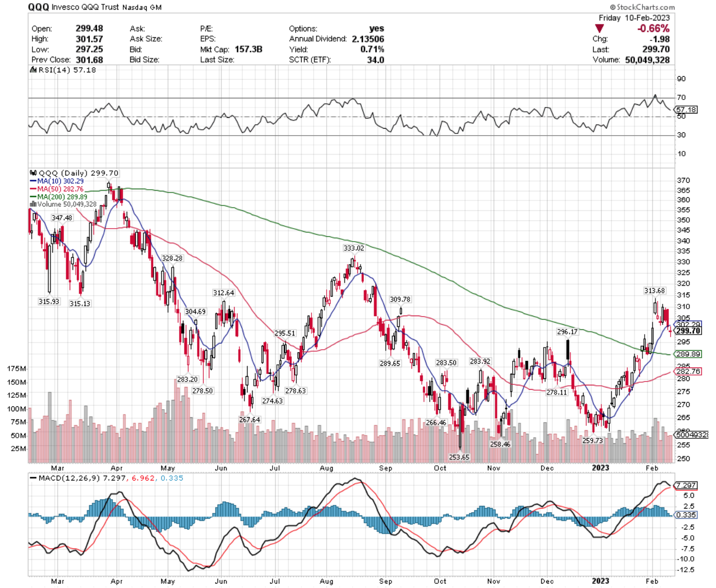Click the green MA(200) legend color line
The height and width of the screenshot is (588, 716).
[33, 197]
